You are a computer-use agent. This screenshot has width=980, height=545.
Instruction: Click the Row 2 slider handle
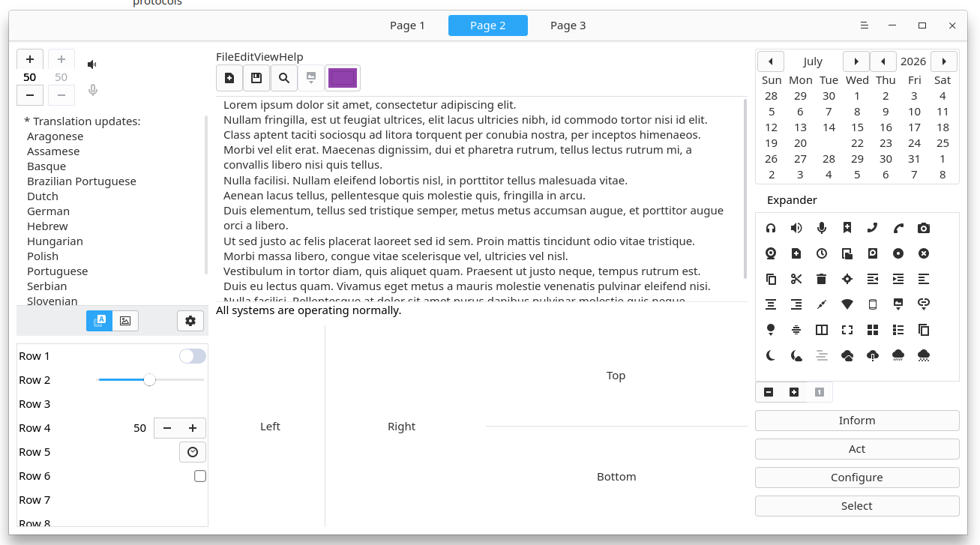click(x=150, y=380)
